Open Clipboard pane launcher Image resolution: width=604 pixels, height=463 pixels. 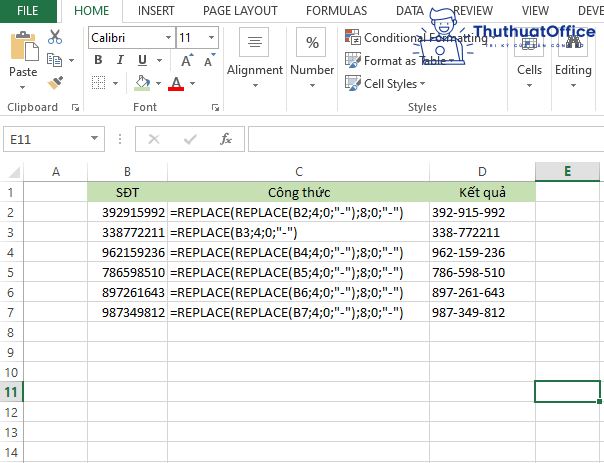click(x=76, y=107)
